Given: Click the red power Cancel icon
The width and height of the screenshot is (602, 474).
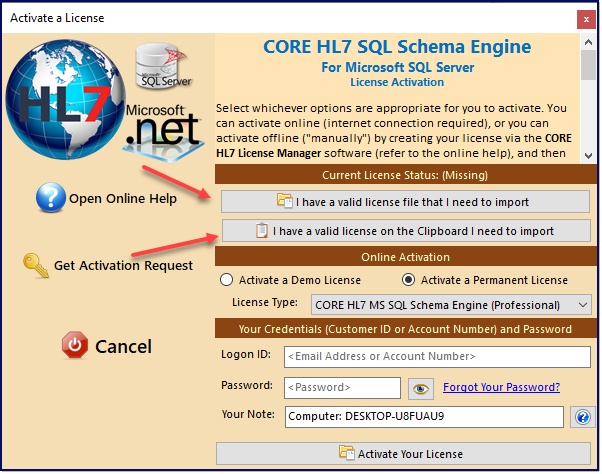Looking at the screenshot, I should 75,345.
